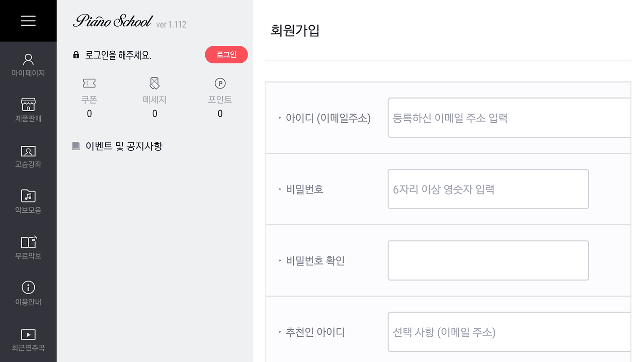Click the lock icon beside 로그인을 해주세요
This screenshot has width=644, height=362.
(x=76, y=55)
